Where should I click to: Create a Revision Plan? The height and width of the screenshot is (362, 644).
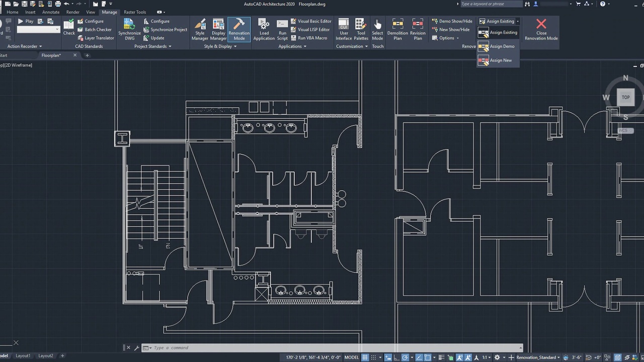(418, 29)
